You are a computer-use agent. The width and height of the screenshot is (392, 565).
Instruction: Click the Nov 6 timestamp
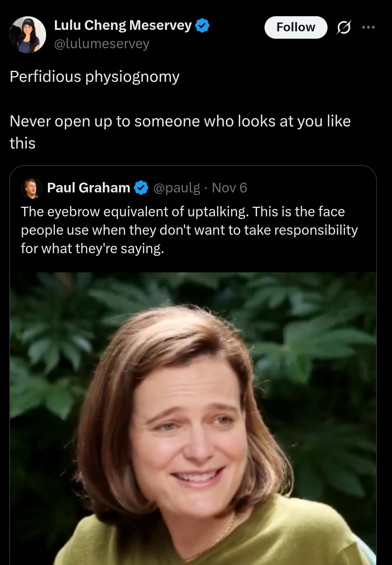point(229,188)
